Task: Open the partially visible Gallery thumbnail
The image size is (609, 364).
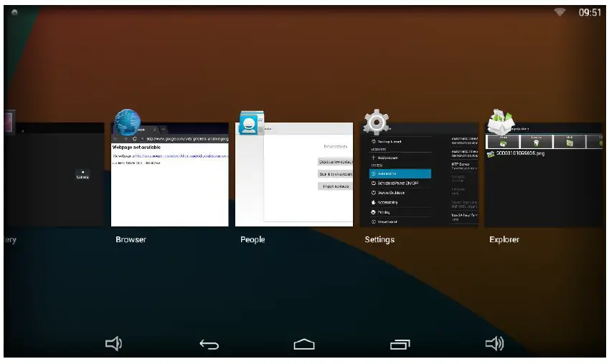Action: click(x=54, y=175)
